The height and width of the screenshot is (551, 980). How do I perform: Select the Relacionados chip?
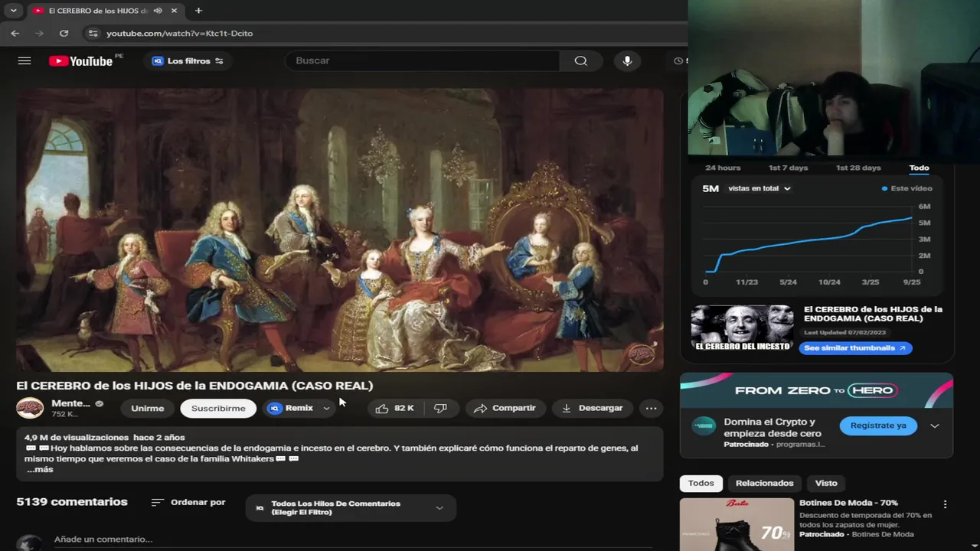coord(764,483)
